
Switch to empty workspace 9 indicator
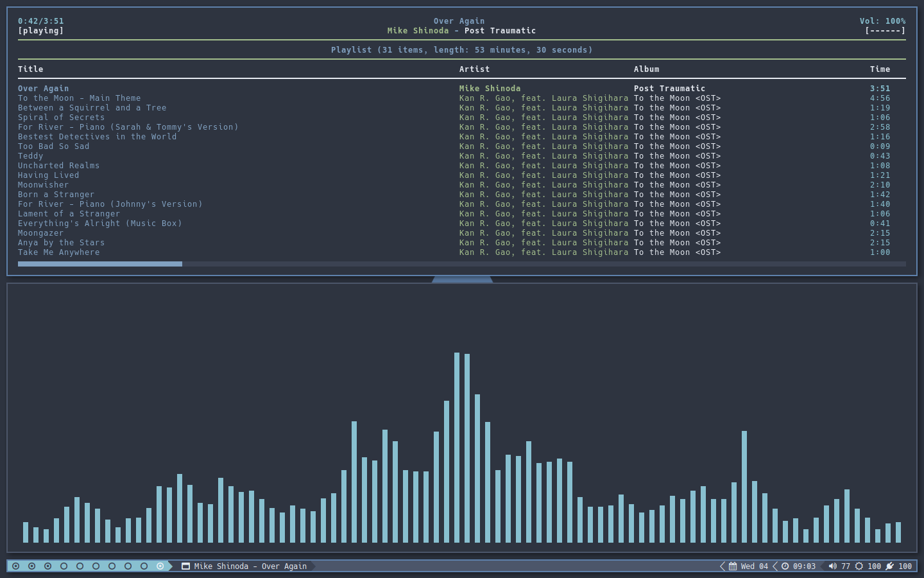click(x=144, y=566)
